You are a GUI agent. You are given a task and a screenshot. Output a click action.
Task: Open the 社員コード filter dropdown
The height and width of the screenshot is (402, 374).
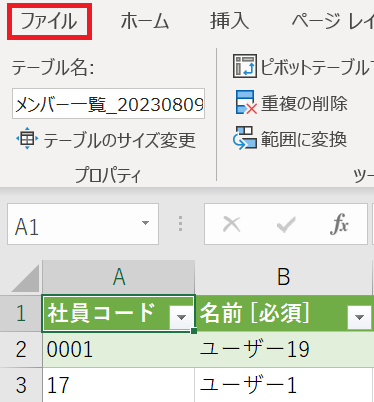(x=181, y=317)
